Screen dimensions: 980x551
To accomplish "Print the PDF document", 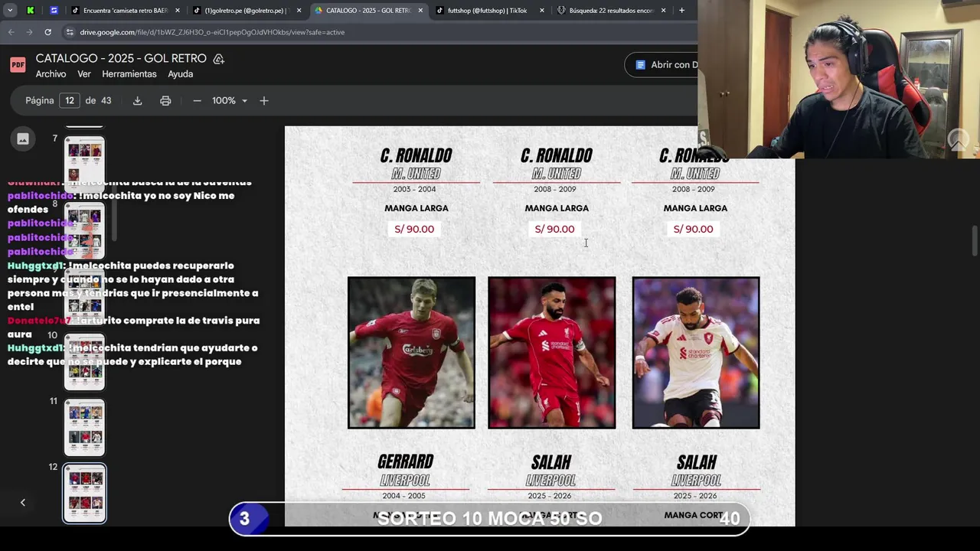I will coord(165,100).
